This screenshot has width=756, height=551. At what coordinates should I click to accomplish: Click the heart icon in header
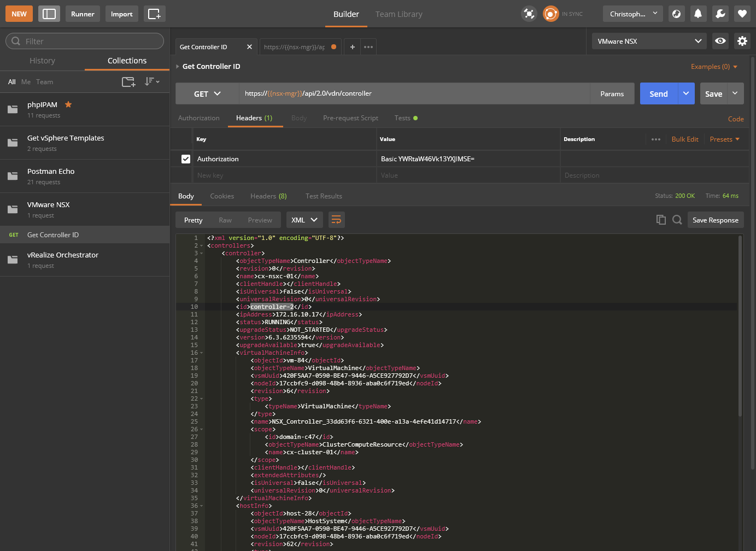click(742, 14)
